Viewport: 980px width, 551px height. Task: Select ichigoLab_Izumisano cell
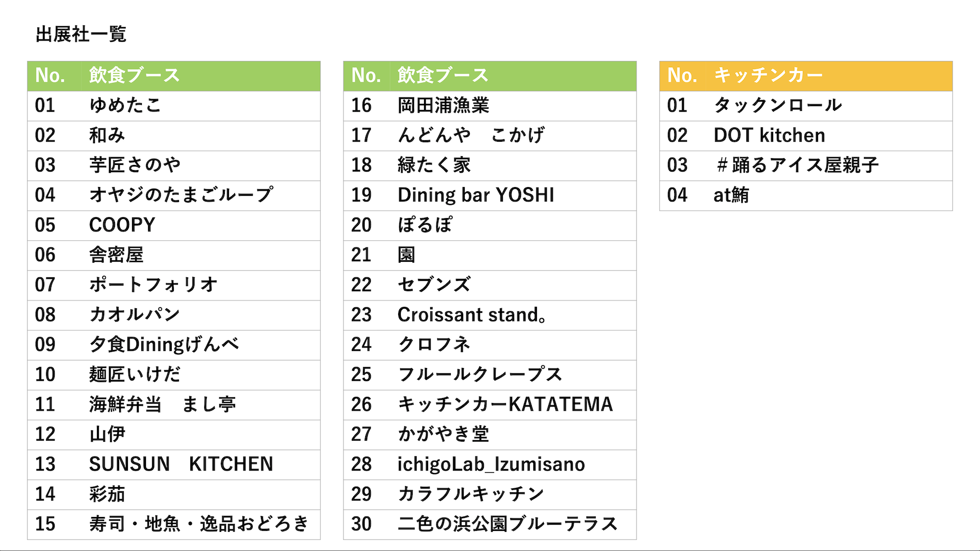[x=513, y=464]
